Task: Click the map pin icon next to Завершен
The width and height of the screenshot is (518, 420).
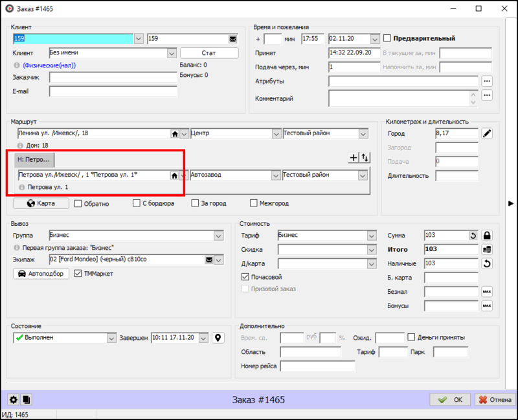Action: tap(218, 338)
